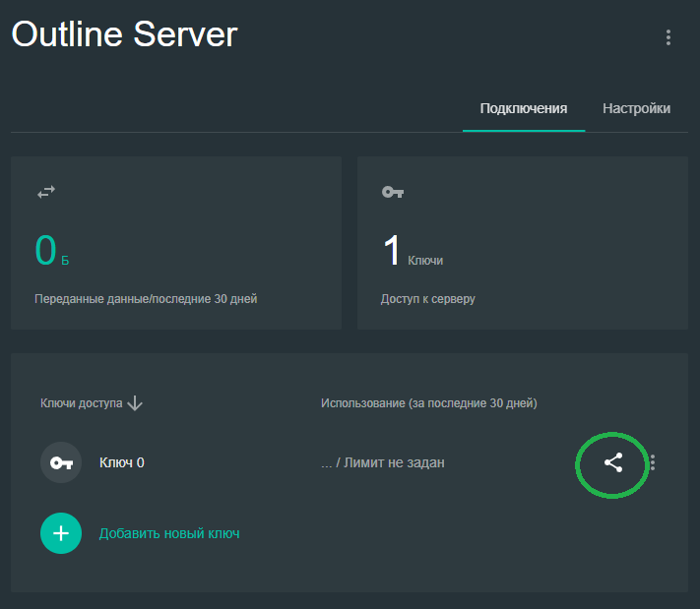Open the three-dot menu for Ключ 0
The width and height of the screenshot is (700, 609).
[x=653, y=462]
